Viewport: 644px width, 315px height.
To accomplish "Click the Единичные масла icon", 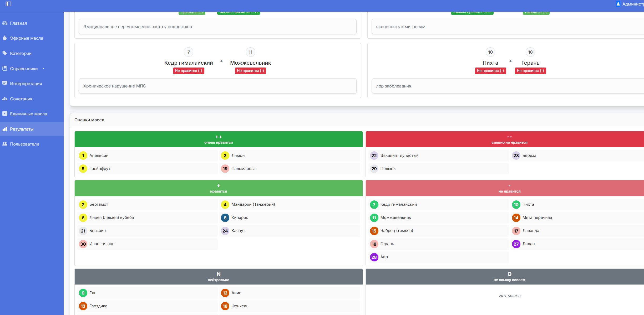I will pos(5,114).
